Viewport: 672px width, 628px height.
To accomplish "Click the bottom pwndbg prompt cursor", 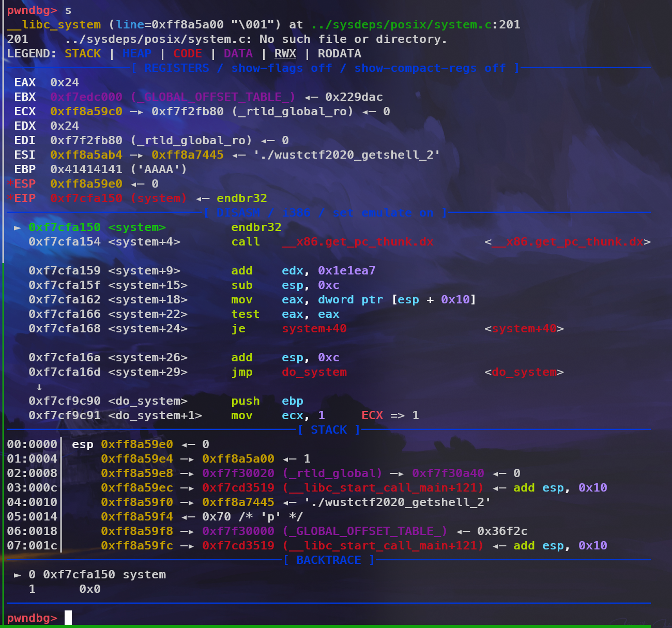I will 68,618.
